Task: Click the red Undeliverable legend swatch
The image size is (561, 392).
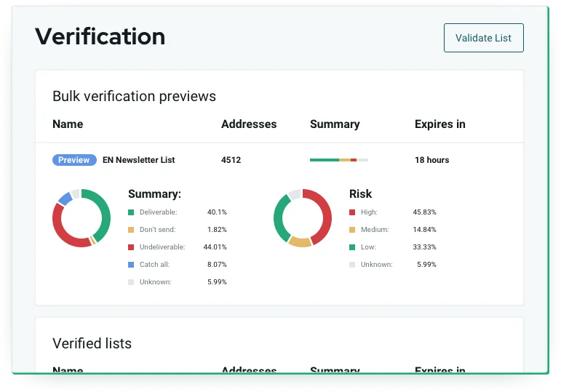Action: pyautogui.click(x=131, y=247)
